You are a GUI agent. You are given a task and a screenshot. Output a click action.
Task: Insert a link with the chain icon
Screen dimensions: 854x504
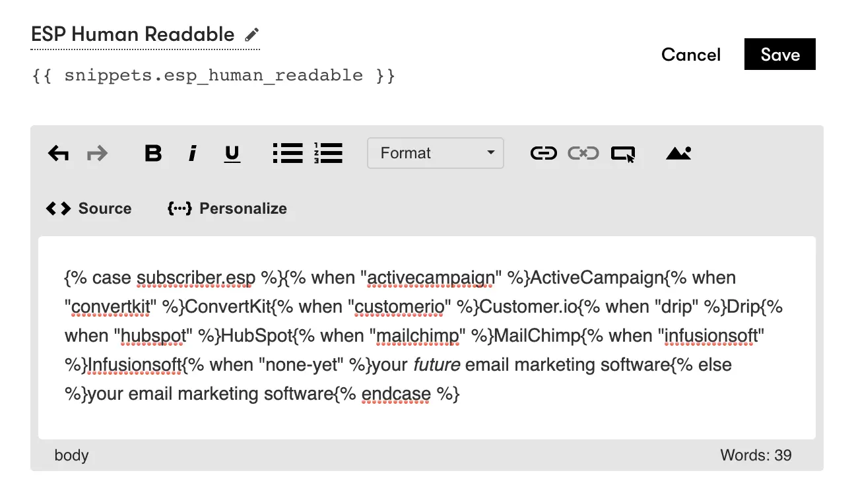(544, 153)
